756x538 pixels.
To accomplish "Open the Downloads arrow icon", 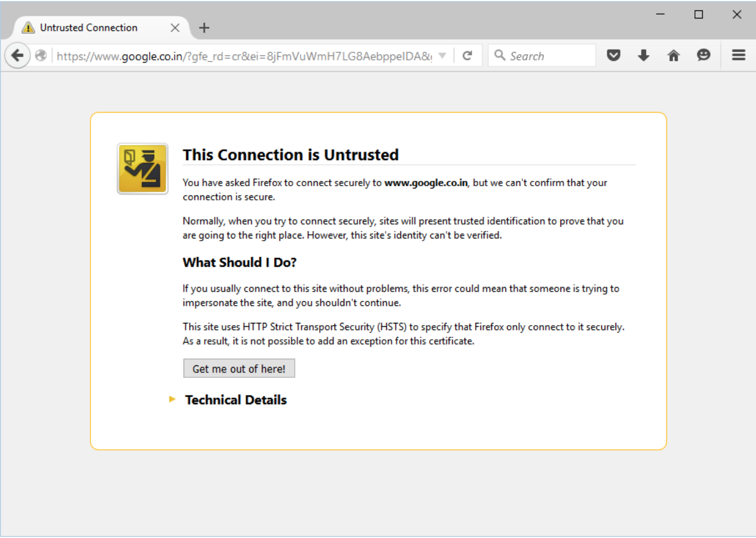I will [x=644, y=56].
